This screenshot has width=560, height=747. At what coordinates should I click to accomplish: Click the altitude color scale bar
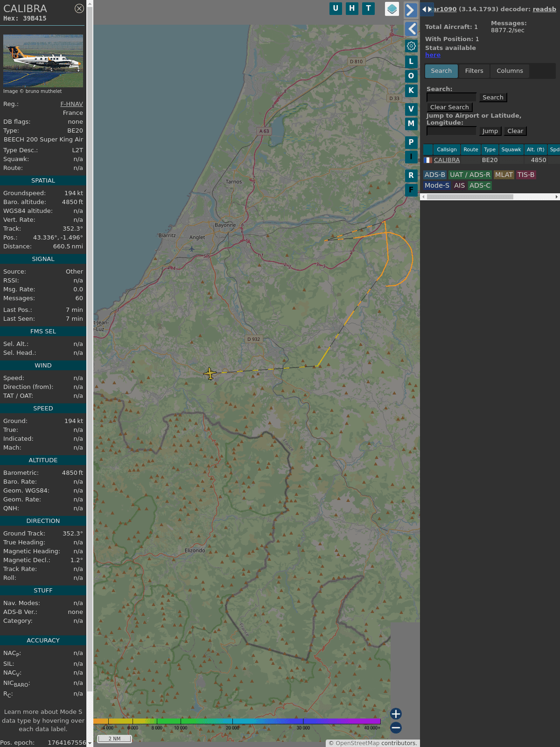(x=237, y=721)
